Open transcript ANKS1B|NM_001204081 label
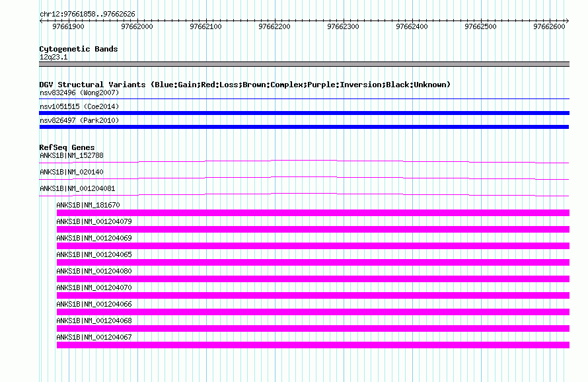This screenshot has width=588, height=382. click(x=77, y=188)
